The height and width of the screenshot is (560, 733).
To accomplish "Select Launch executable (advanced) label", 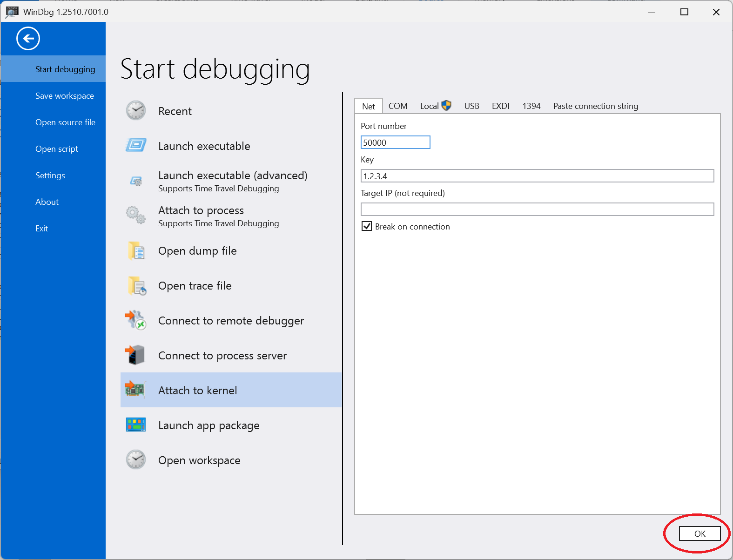I will (x=233, y=175).
